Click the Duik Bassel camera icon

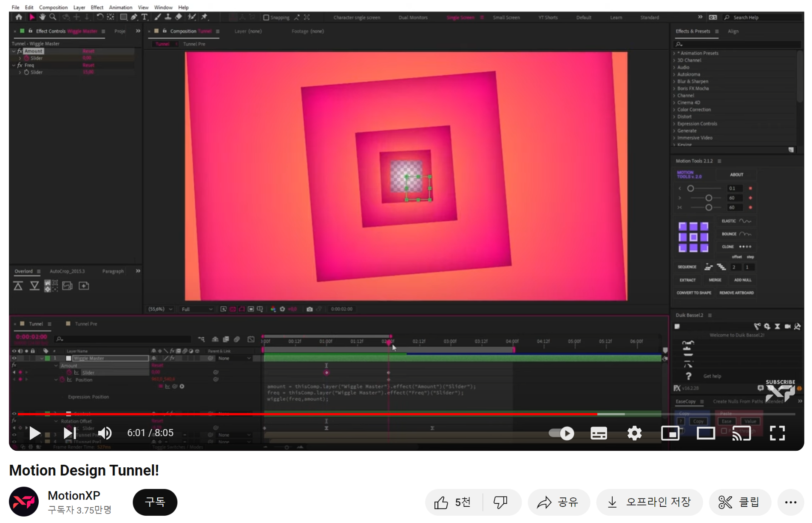pos(787,327)
